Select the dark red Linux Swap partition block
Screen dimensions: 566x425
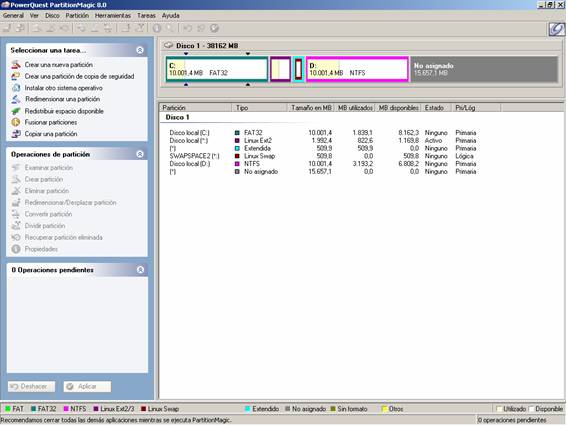click(298, 69)
